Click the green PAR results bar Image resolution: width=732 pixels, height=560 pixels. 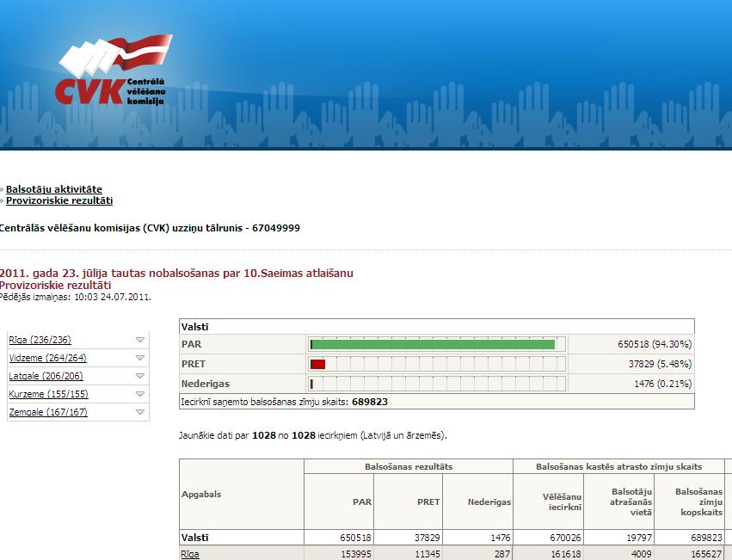point(433,344)
